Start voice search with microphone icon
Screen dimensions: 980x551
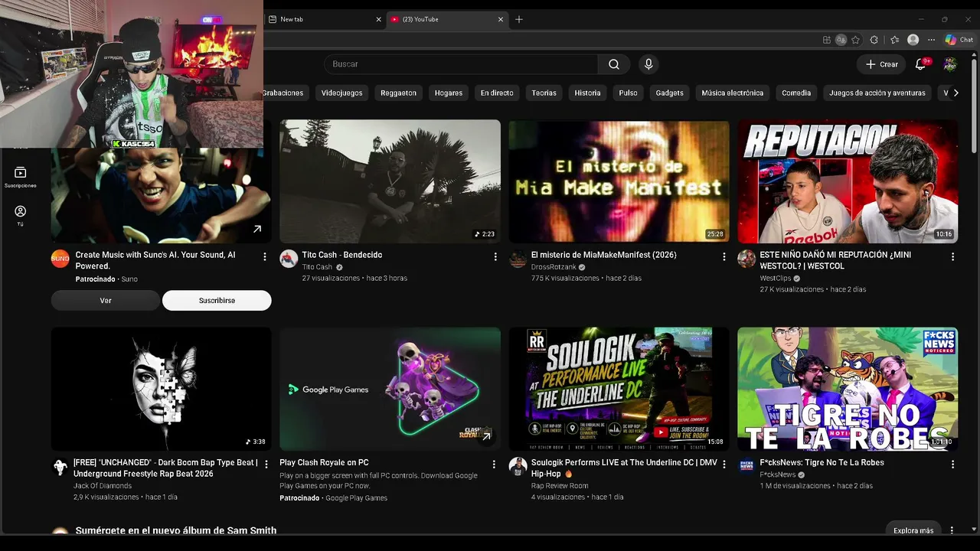click(x=648, y=64)
